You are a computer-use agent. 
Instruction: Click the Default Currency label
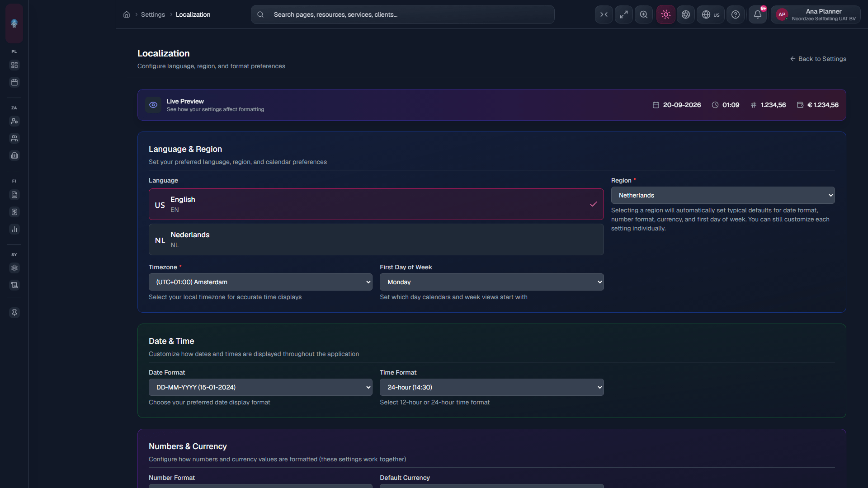pos(405,478)
